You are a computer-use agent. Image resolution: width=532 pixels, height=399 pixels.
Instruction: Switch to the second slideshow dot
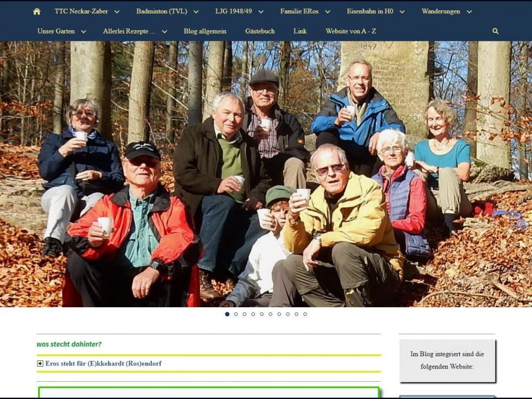[236, 314]
